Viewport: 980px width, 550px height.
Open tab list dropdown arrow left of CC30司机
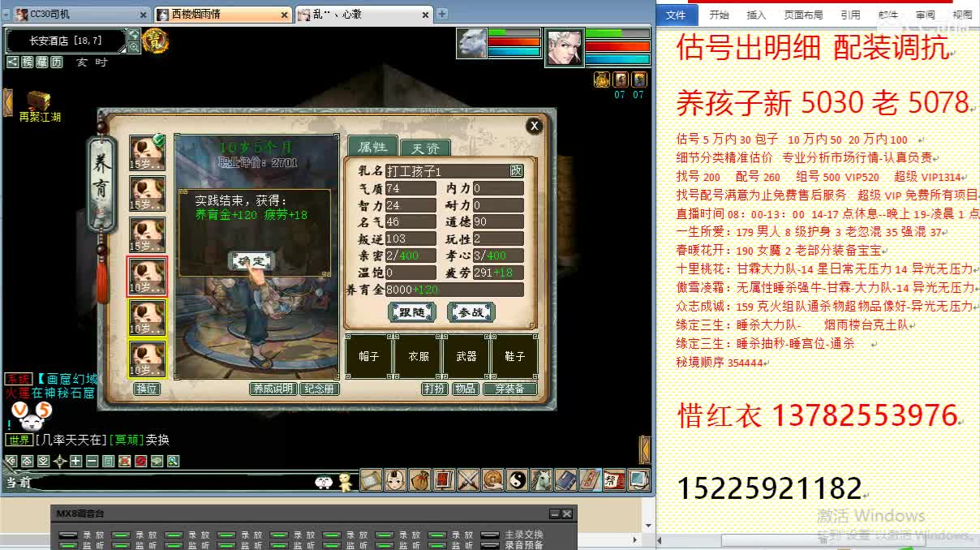click(6, 14)
